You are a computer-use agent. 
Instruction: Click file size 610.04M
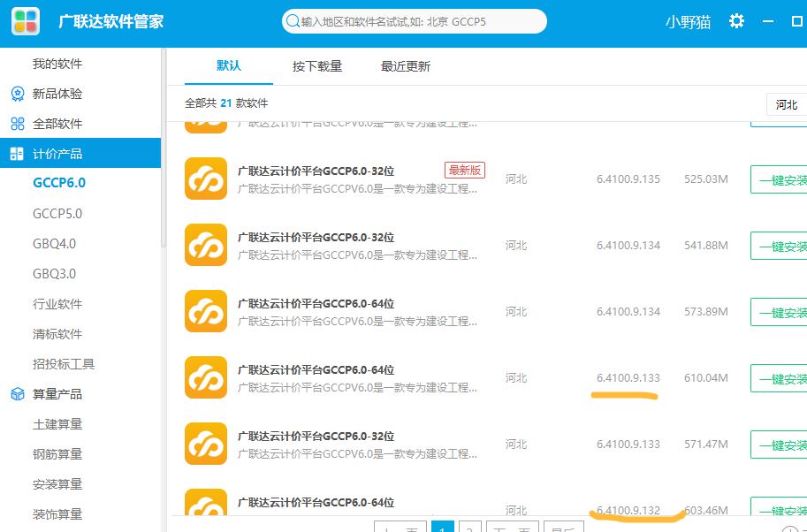pyautogui.click(x=706, y=378)
